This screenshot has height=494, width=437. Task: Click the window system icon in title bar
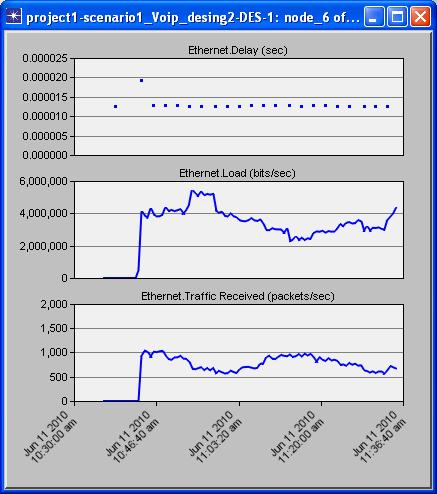[14, 17]
